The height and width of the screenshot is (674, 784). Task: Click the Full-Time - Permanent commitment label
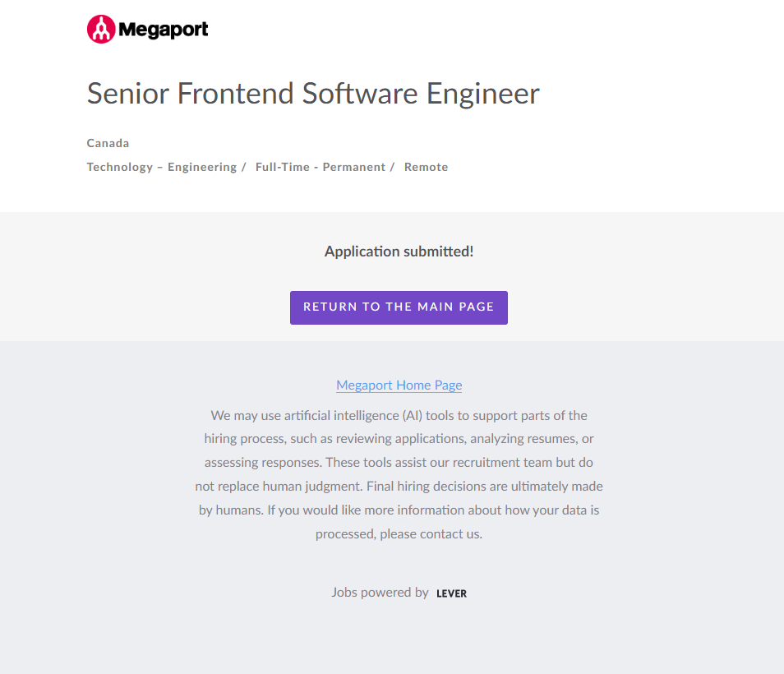tap(320, 167)
